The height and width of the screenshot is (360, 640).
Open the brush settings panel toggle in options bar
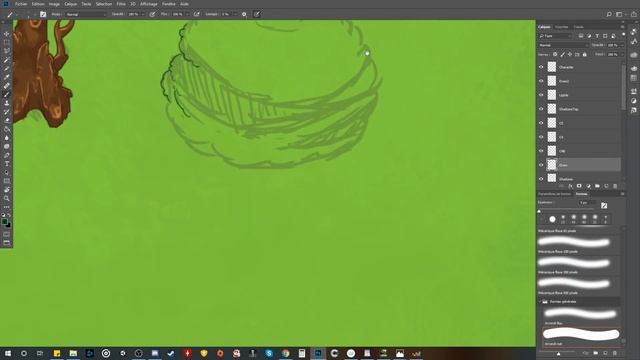[x=43, y=14]
